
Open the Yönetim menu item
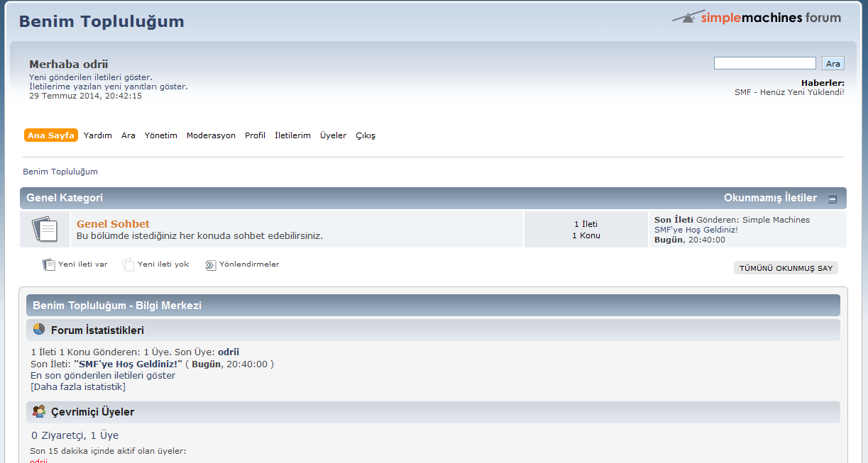[161, 135]
